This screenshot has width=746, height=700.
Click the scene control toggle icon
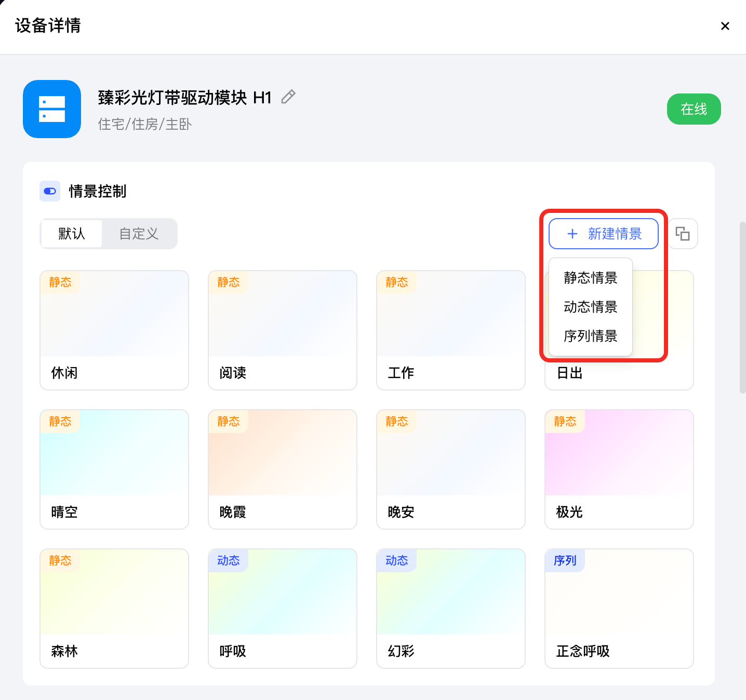tap(50, 191)
